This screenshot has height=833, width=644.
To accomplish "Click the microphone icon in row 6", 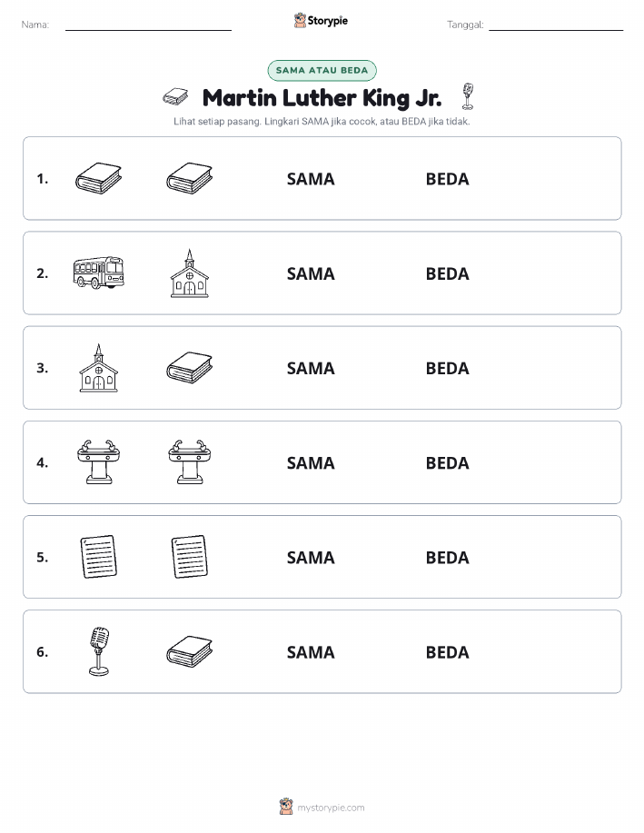I will [99, 651].
